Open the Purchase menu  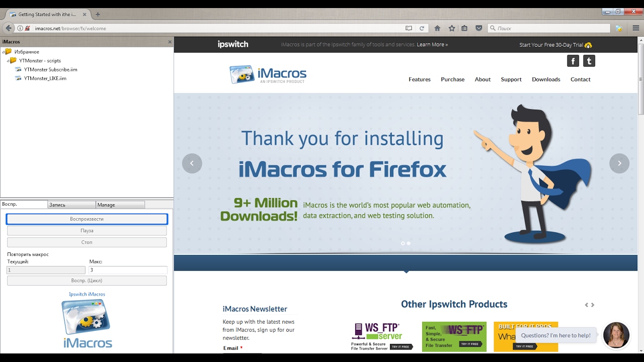coord(453,79)
